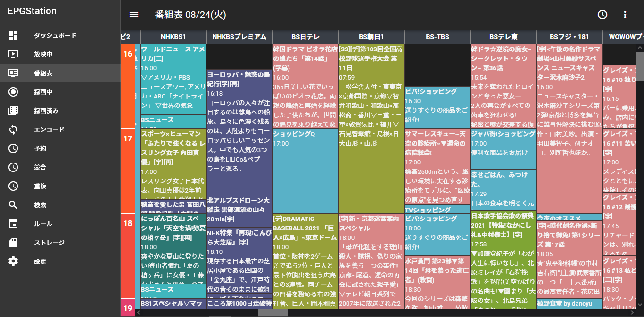Open 設定 menu entry
Screen dimensions: 644x317
pos(60,261)
